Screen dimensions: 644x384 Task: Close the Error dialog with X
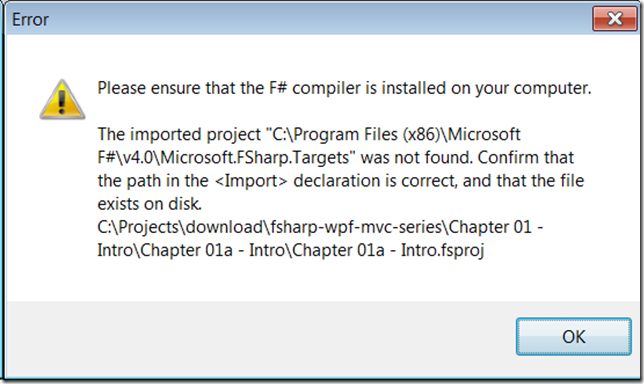click(x=614, y=18)
